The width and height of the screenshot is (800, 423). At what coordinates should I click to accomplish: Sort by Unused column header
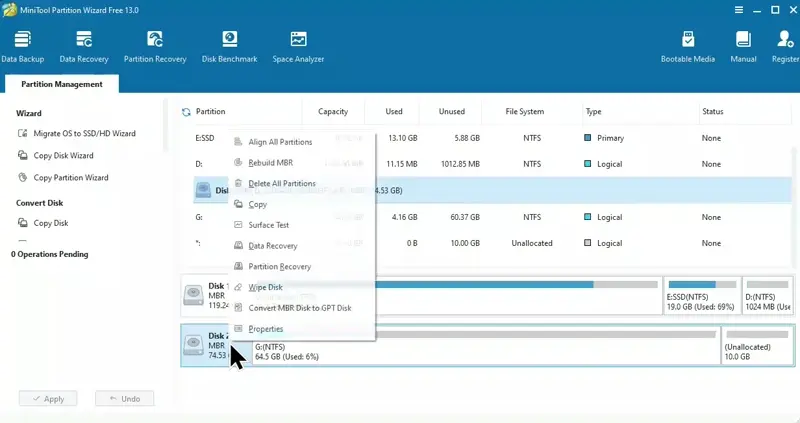pos(452,111)
